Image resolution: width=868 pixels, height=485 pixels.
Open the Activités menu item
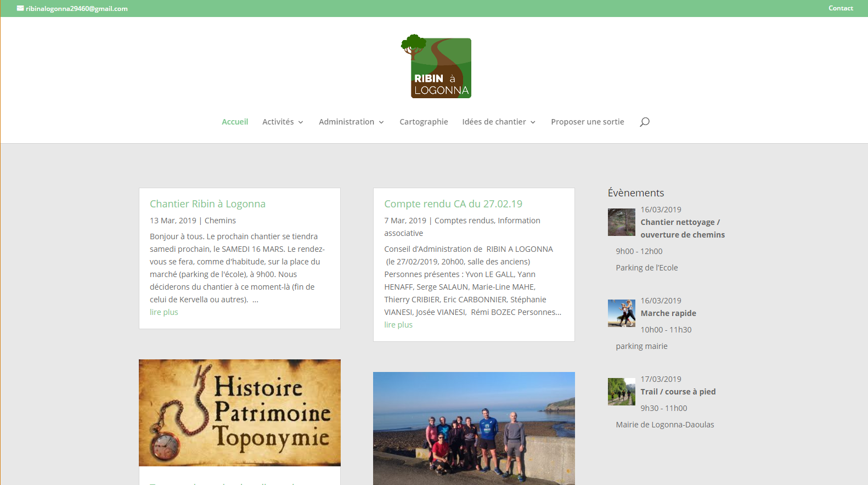tap(278, 122)
